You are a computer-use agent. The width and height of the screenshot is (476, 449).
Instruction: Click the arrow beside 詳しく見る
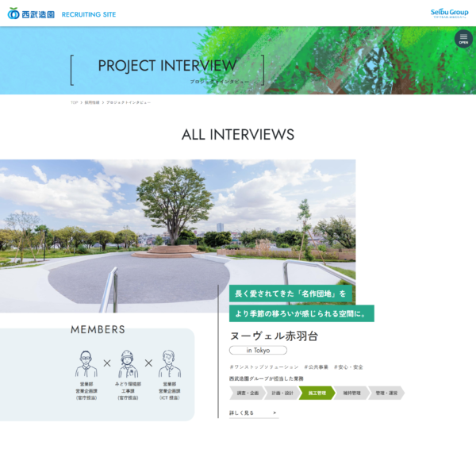[x=274, y=413]
